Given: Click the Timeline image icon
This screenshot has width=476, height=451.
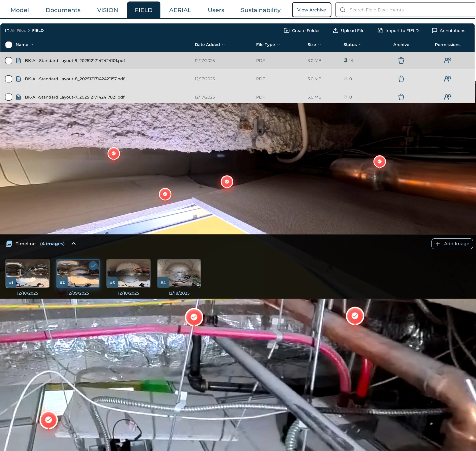Looking at the screenshot, I should [x=9, y=244].
